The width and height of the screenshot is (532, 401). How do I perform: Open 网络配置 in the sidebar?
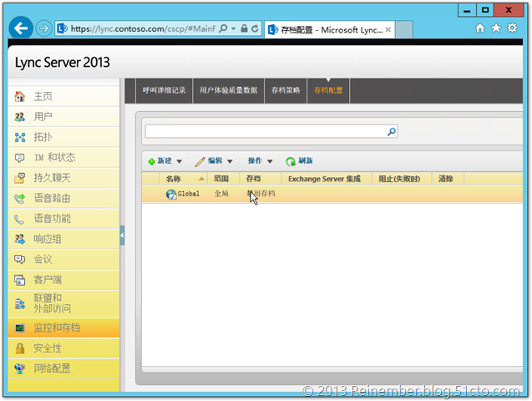click(x=52, y=368)
